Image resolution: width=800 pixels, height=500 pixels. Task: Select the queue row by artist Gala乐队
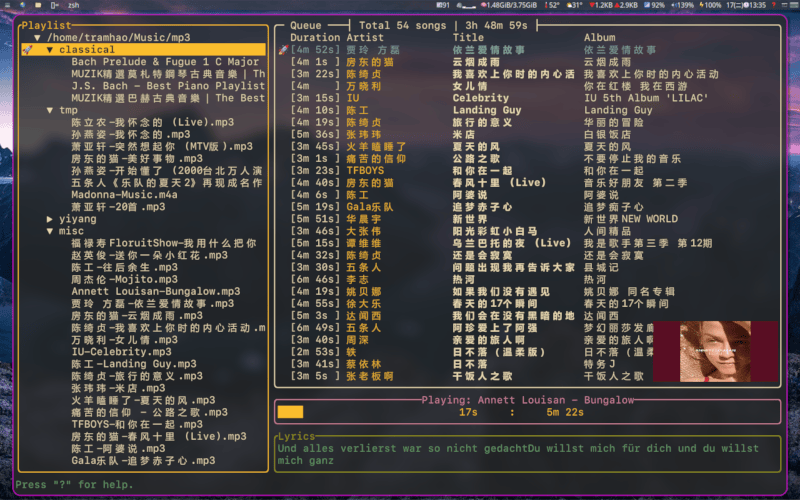[x=528, y=207]
